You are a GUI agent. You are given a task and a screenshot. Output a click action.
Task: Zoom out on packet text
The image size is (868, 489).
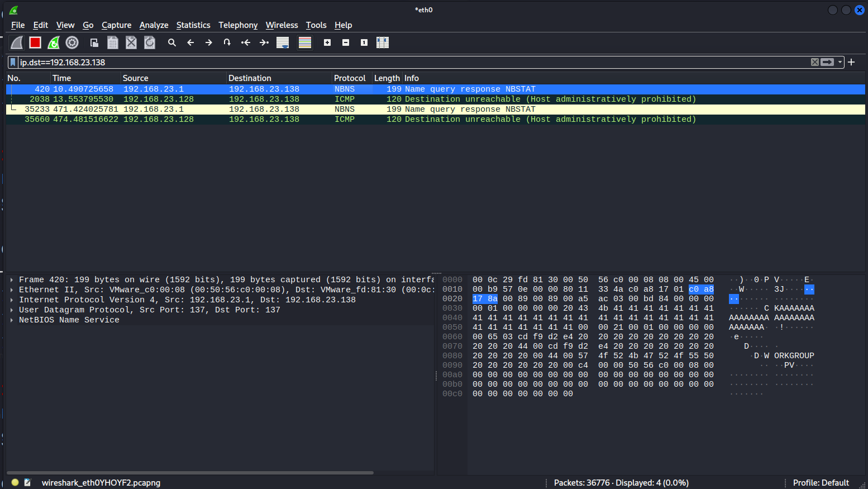[346, 42]
